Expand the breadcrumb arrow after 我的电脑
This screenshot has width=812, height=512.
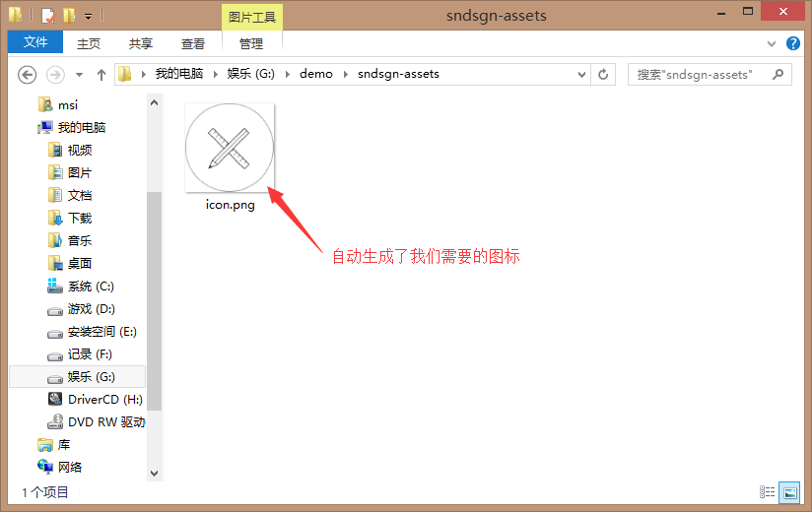(x=216, y=75)
